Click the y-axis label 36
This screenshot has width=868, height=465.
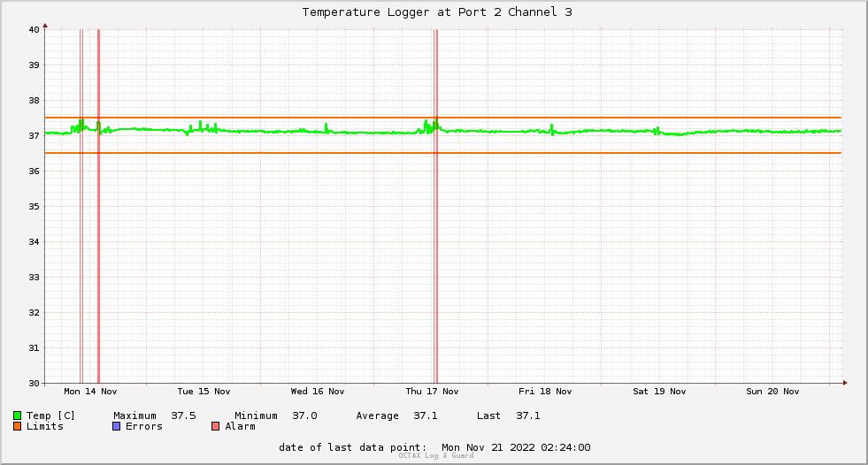click(x=35, y=172)
